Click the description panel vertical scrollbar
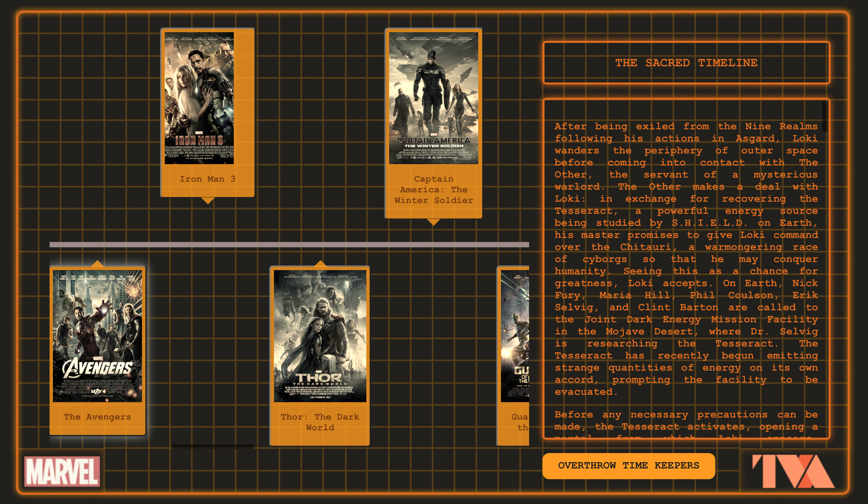Screen dimensions: 868x504 (824, 117)
